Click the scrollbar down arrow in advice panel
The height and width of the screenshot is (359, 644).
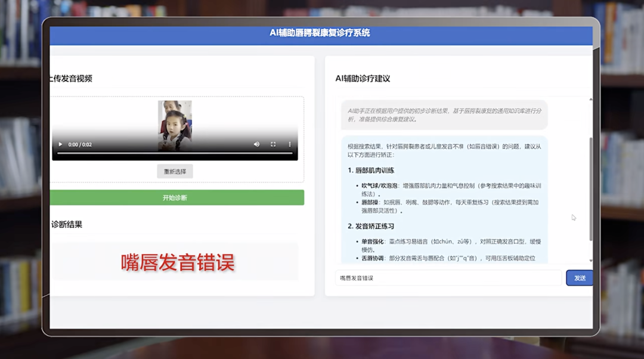[590, 261]
